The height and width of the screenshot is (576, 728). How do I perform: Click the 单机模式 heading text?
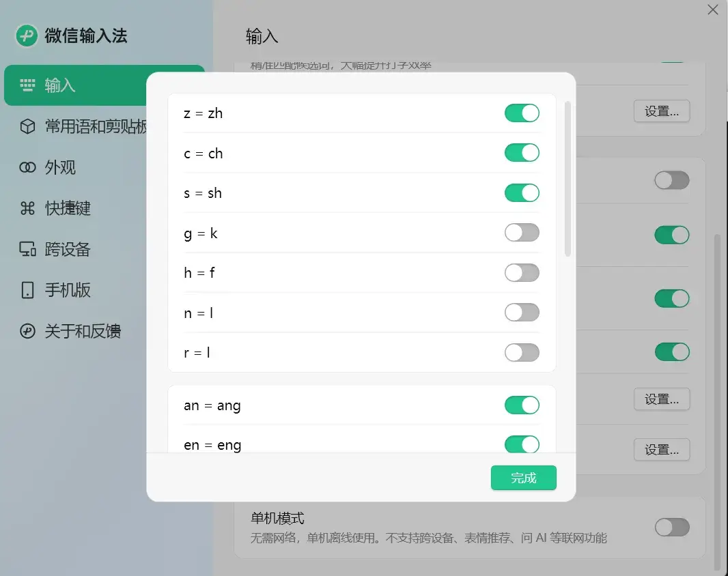(x=277, y=518)
